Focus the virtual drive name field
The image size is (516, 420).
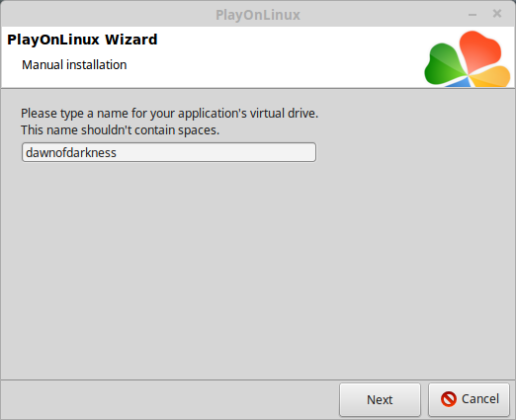click(x=169, y=152)
